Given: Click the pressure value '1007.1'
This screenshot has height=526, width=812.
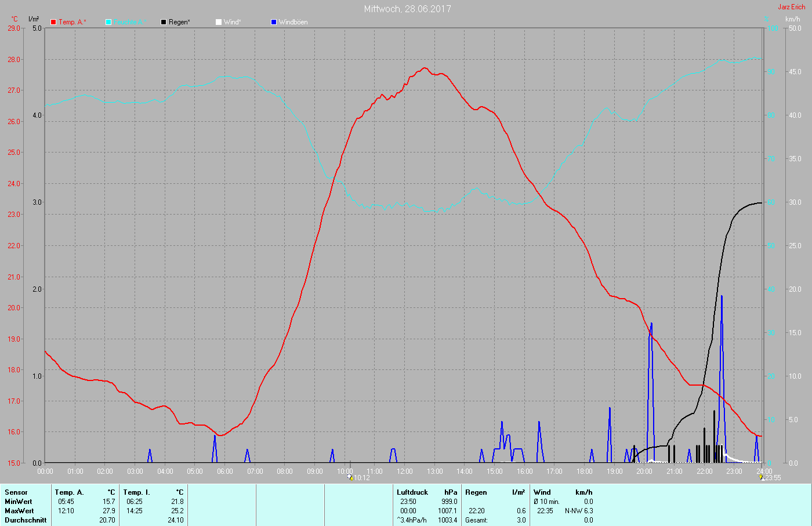Looking at the screenshot, I should point(447,511).
